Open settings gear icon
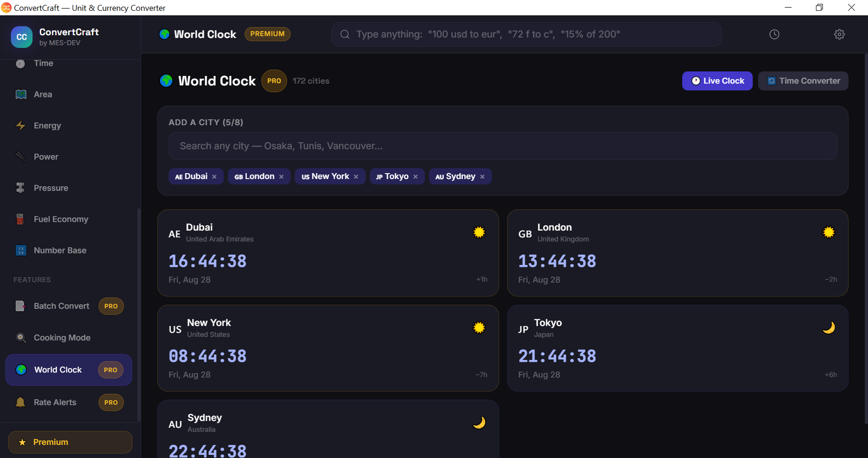Image resolution: width=868 pixels, height=458 pixels. coord(839,34)
